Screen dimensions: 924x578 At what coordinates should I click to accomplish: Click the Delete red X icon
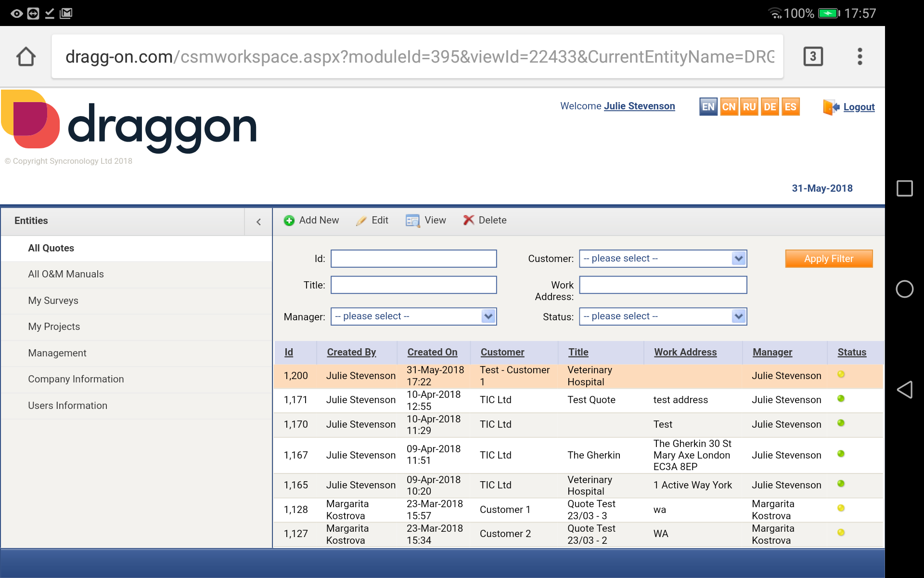click(468, 220)
